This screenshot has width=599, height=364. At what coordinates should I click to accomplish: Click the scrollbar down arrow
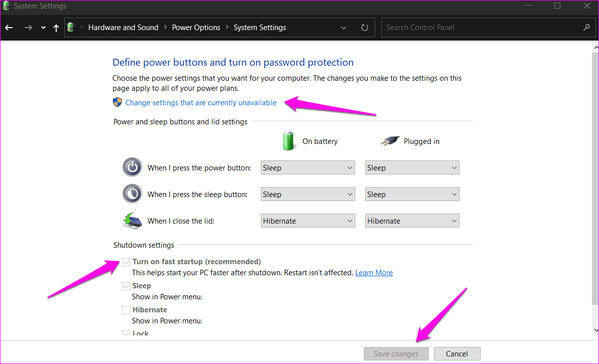[x=595, y=330]
